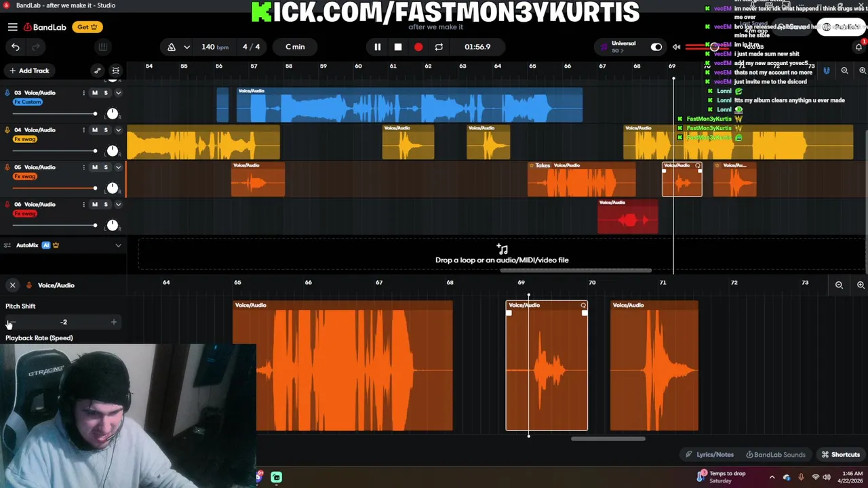Open the hamburger main menu
The height and width of the screenshot is (488, 868).
(12, 27)
